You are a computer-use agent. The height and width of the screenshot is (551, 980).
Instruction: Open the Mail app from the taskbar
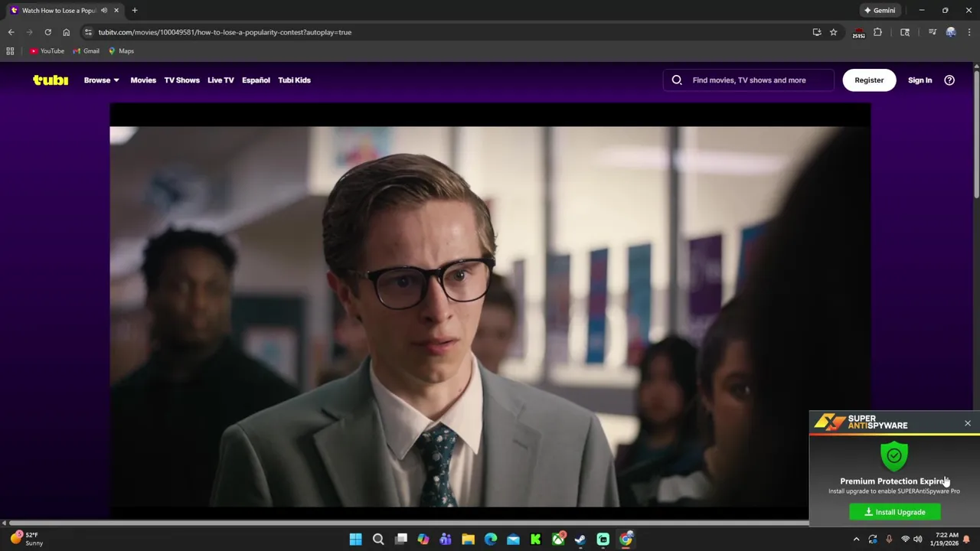pos(513,540)
